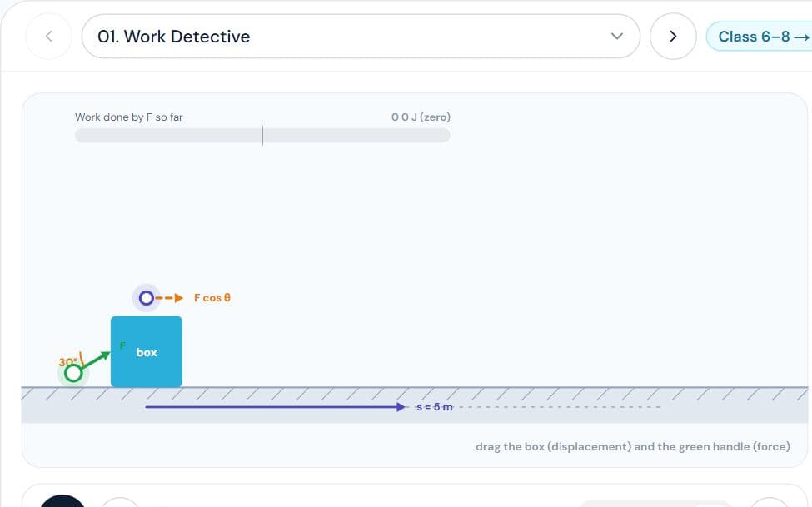
Task: Go to the previous lesson arrow
Action: 48,37
